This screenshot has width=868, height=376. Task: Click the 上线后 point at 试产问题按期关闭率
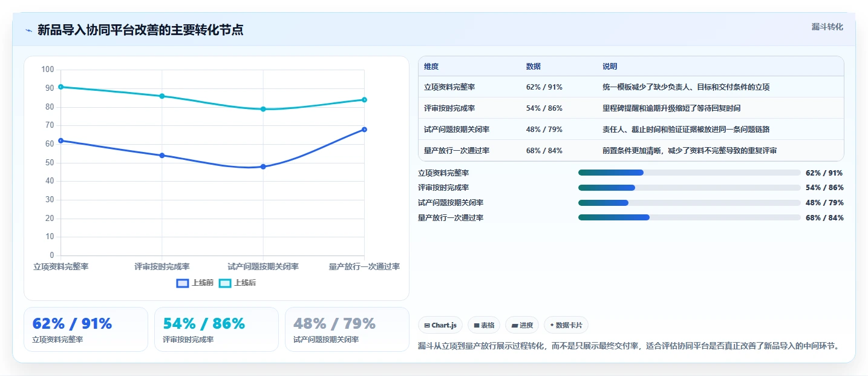(x=263, y=109)
